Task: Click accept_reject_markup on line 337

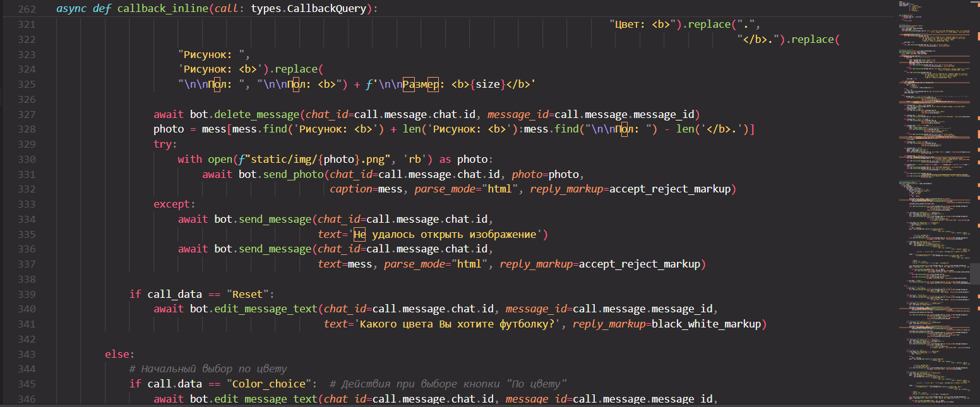Action: coord(639,264)
